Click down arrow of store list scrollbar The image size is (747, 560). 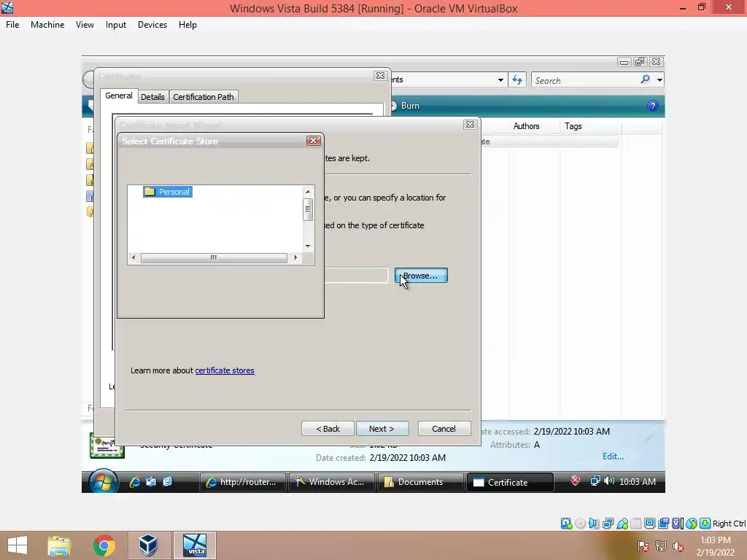point(308,246)
